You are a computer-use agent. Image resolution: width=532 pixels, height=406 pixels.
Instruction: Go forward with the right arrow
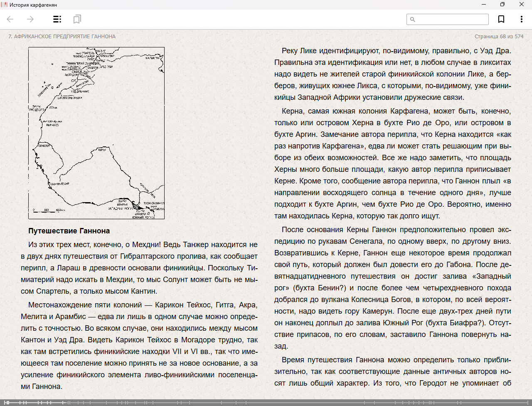pyautogui.click(x=30, y=19)
